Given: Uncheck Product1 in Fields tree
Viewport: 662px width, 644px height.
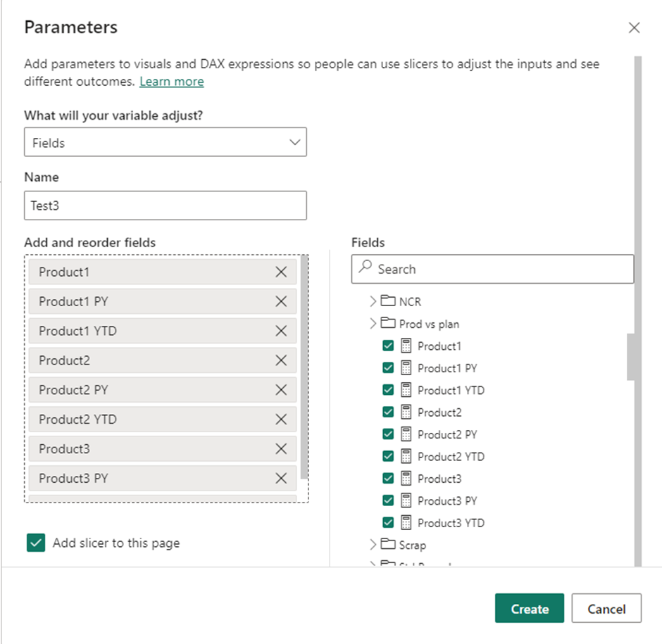Looking at the screenshot, I should pos(388,346).
